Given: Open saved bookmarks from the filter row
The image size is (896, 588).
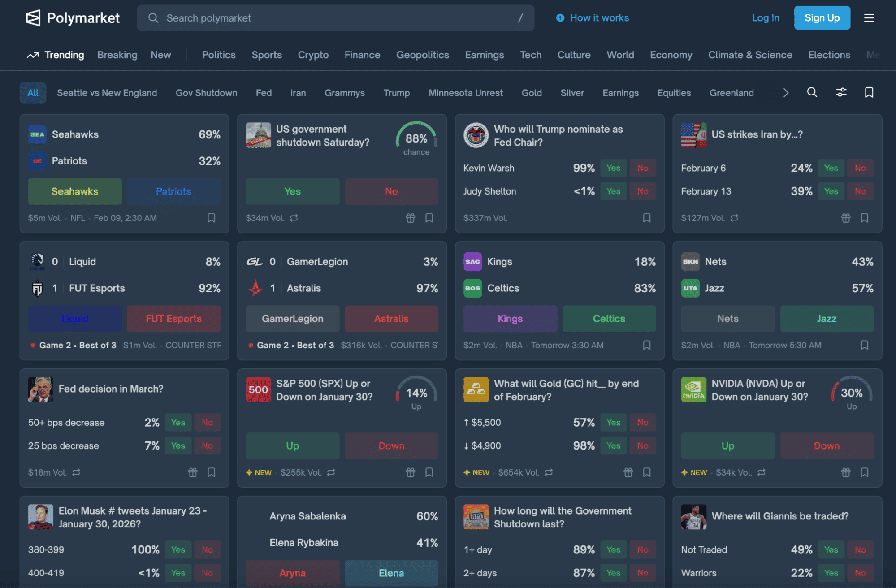Looking at the screenshot, I should coord(869,92).
